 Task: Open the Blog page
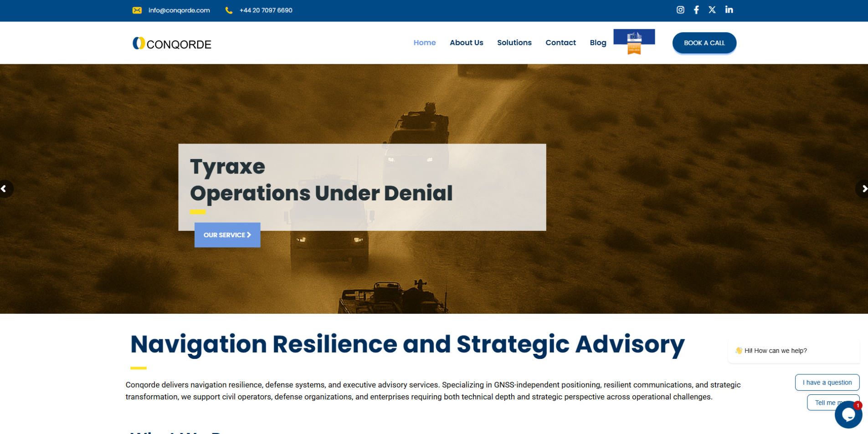tap(598, 43)
